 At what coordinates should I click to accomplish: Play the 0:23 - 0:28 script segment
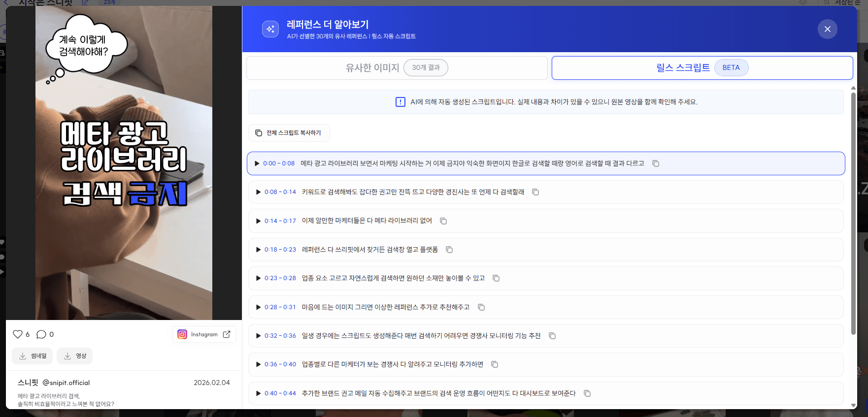point(258,278)
